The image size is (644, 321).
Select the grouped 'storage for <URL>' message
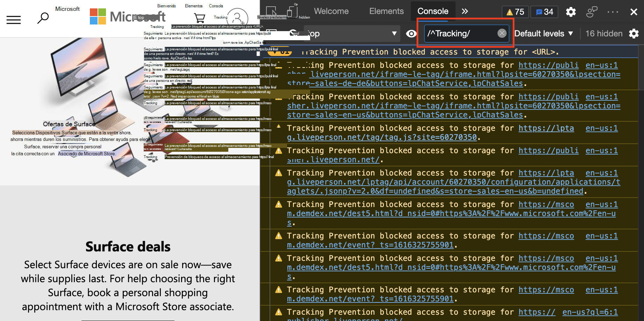(x=449, y=52)
